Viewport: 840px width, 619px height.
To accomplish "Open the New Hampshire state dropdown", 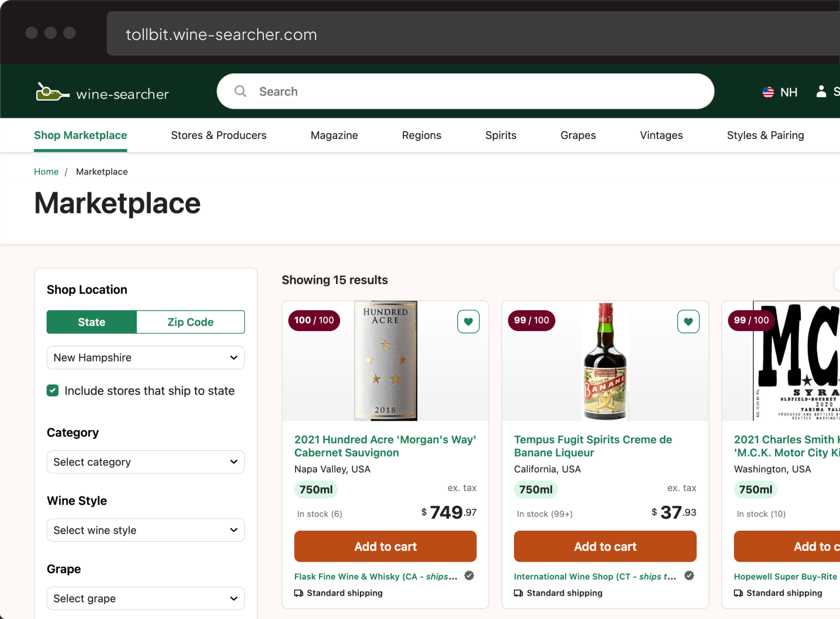I will tap(146, 358).
